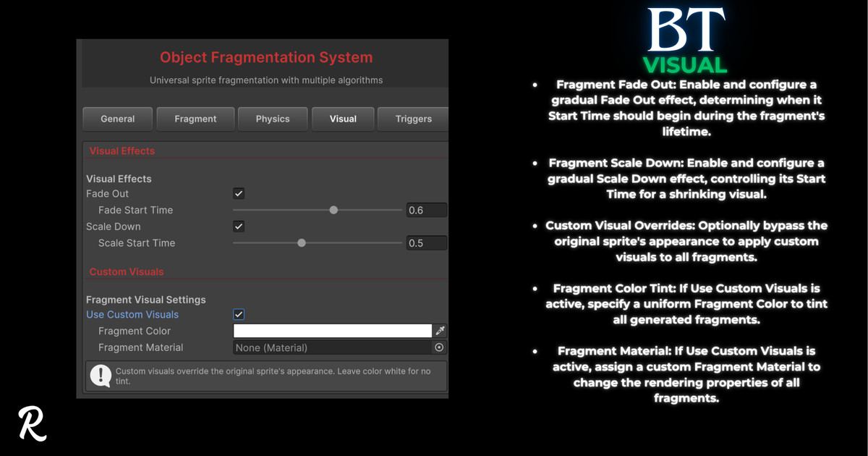
Task: Select the 0.6 Fade Start Time value field
Action: (426, 209)
